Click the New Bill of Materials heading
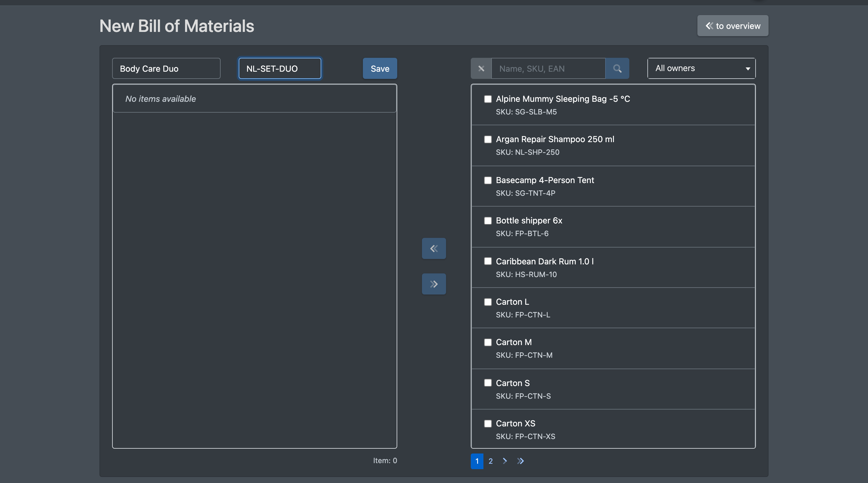The image size is (868, 483). pos(177,26)
